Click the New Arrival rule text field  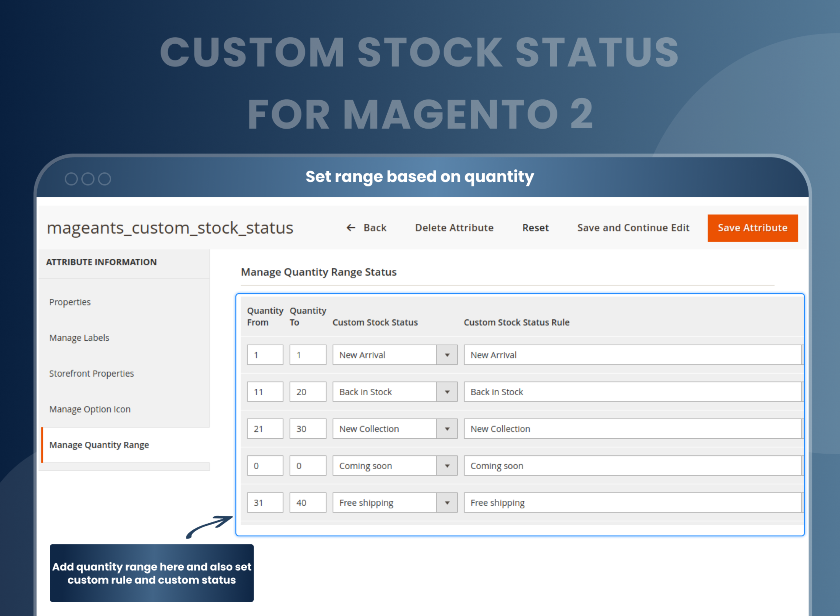point(632,355)
